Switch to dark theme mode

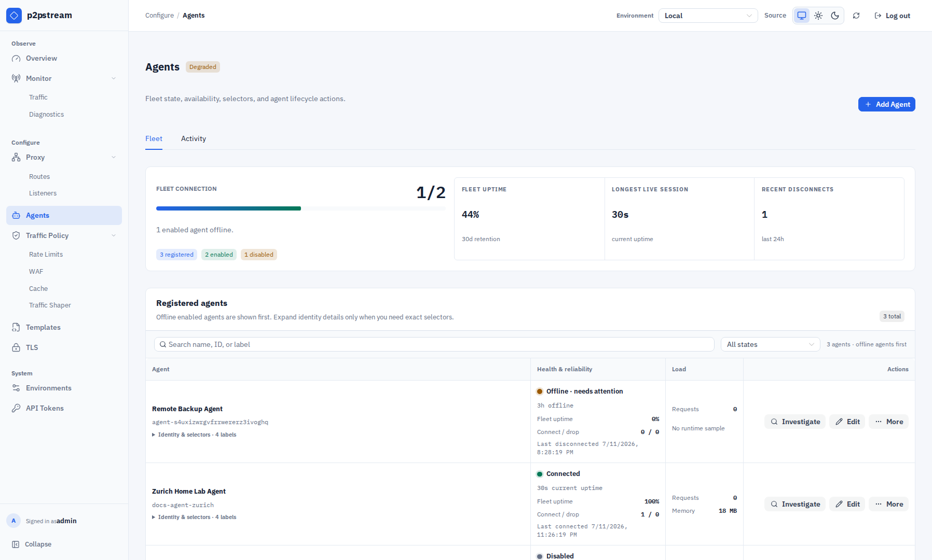point(835,16)
